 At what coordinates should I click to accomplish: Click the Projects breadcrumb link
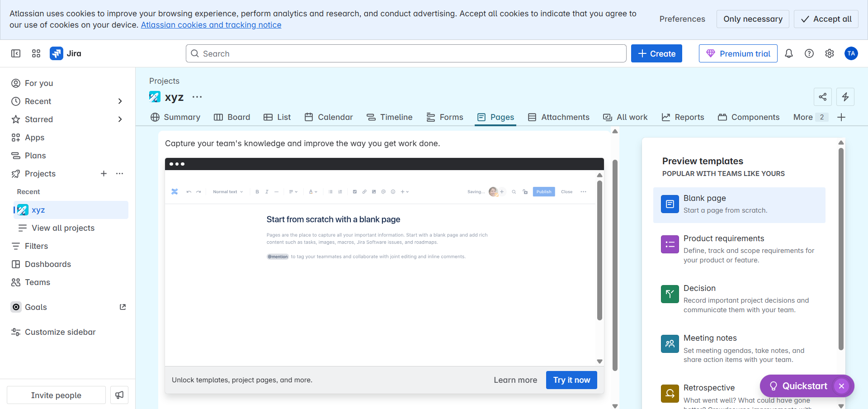(164, 81)
